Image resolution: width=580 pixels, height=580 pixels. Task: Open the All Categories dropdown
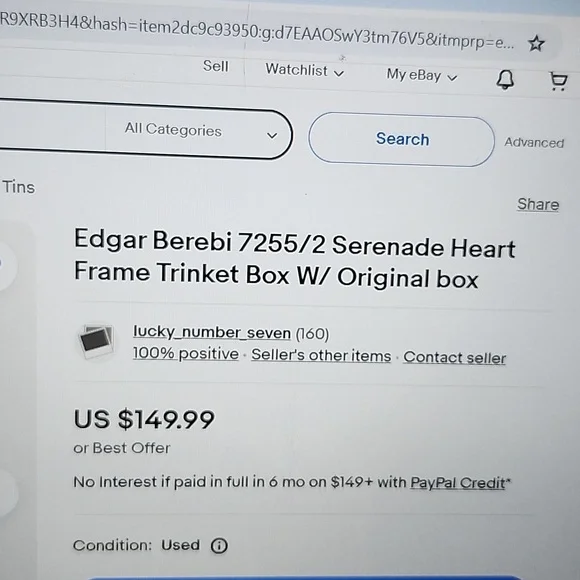(x=200, y=131)
